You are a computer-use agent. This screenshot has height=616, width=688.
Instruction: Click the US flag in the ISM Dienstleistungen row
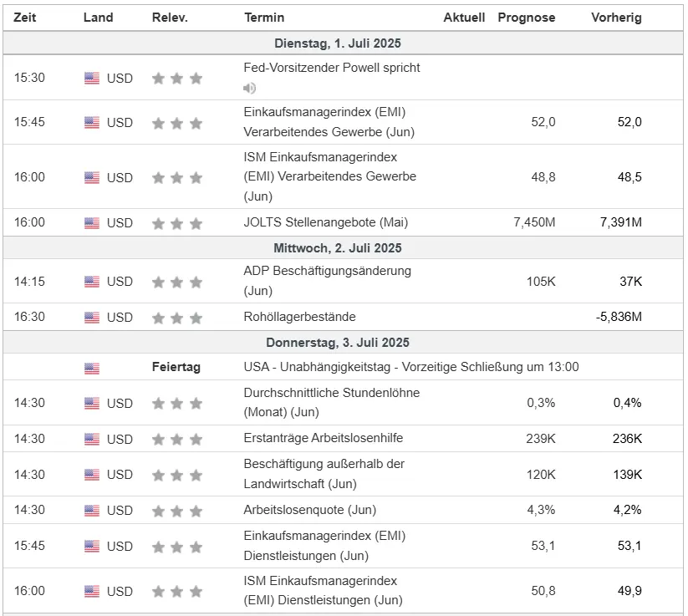(92, 591)
